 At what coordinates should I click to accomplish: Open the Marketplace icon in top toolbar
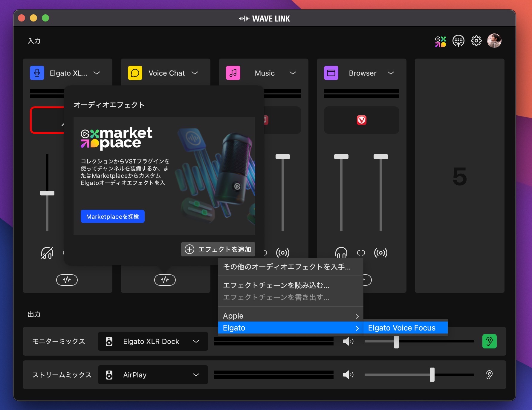tap(440, 41)
